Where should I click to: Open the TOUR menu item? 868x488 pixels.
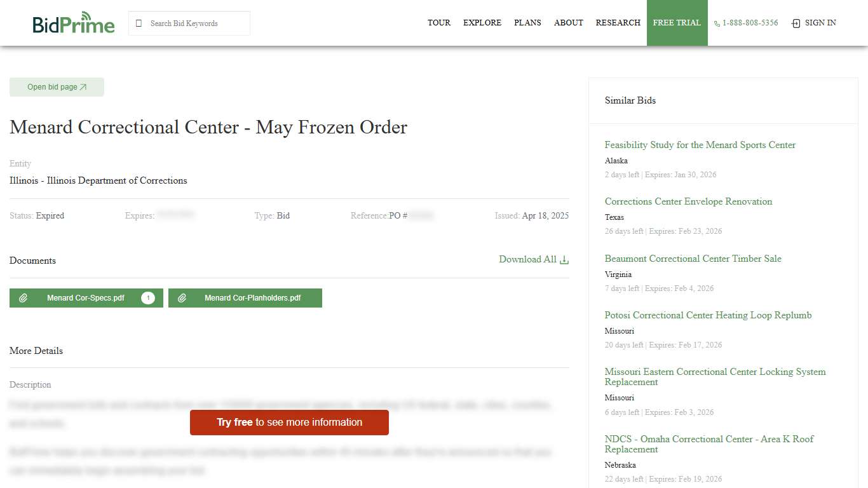[x=439, y=23]
